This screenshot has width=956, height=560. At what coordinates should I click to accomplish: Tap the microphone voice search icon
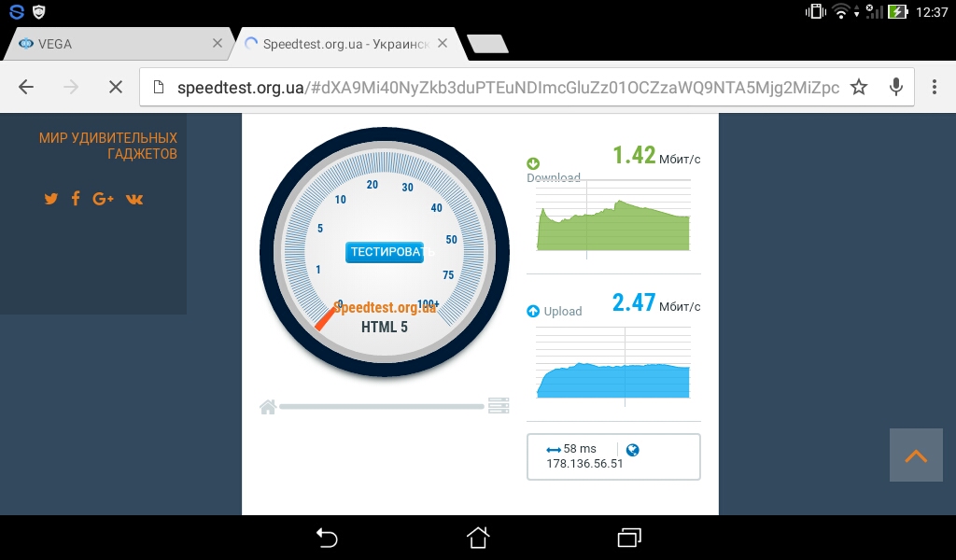click(x=895, y=87)
